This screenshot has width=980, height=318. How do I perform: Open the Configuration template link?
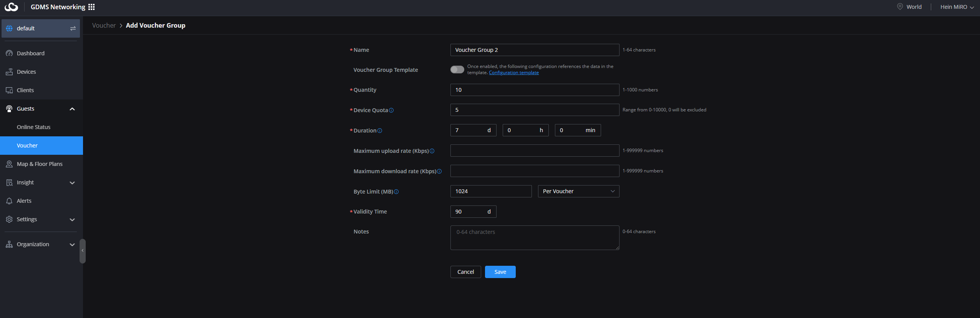[513, 73]
